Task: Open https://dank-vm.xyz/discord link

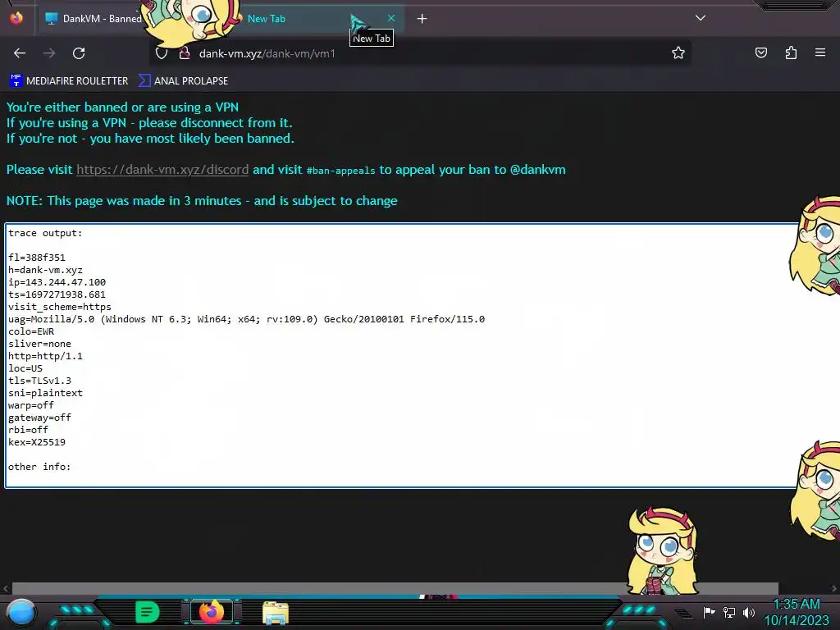Action: 162,170
